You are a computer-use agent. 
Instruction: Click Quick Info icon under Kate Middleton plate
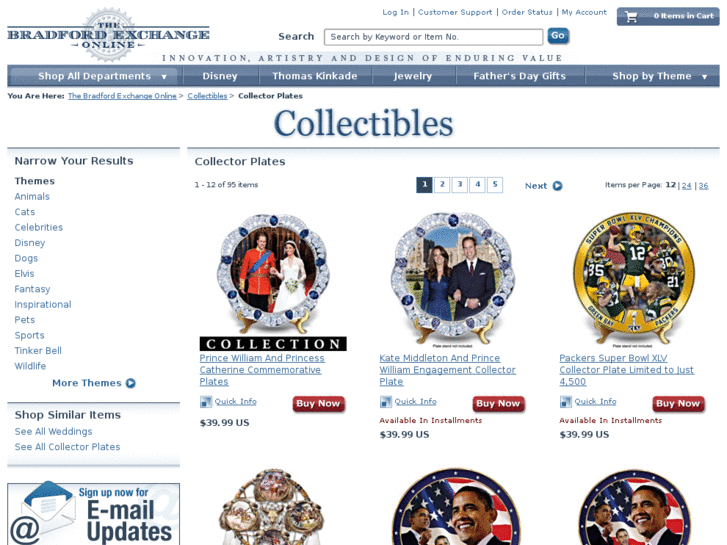coord(385,402)
